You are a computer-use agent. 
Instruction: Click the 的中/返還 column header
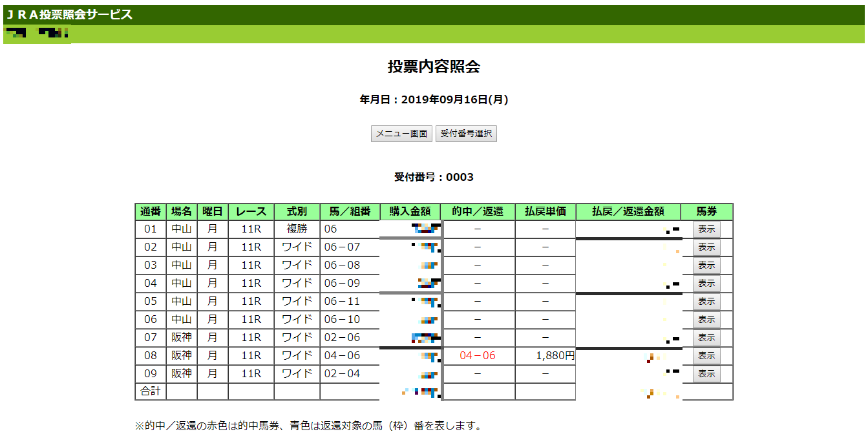pos(478,211)
